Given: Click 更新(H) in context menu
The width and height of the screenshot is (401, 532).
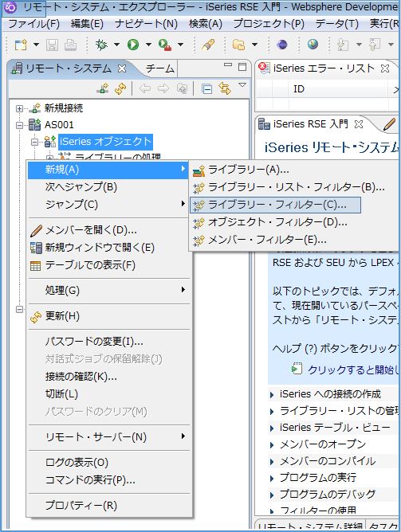Looking at the screenshot, I should [x=108, y=316].
